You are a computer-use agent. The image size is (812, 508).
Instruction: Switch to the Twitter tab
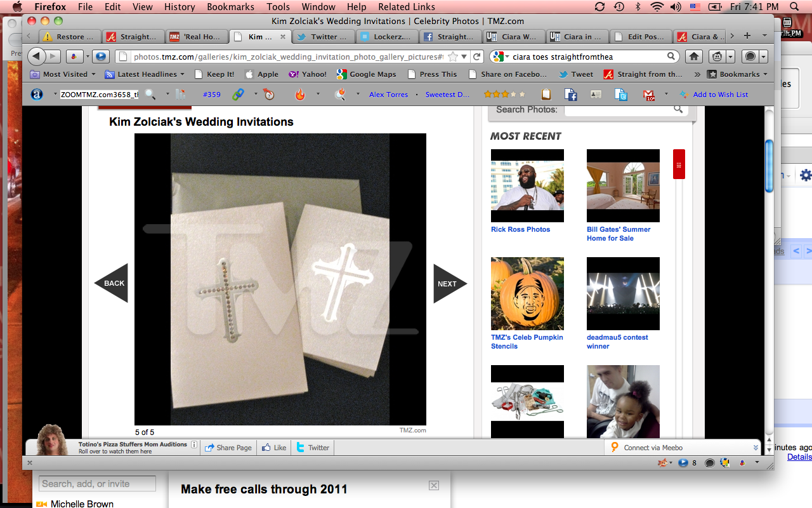pyautogui.click(x=324, y=37)
